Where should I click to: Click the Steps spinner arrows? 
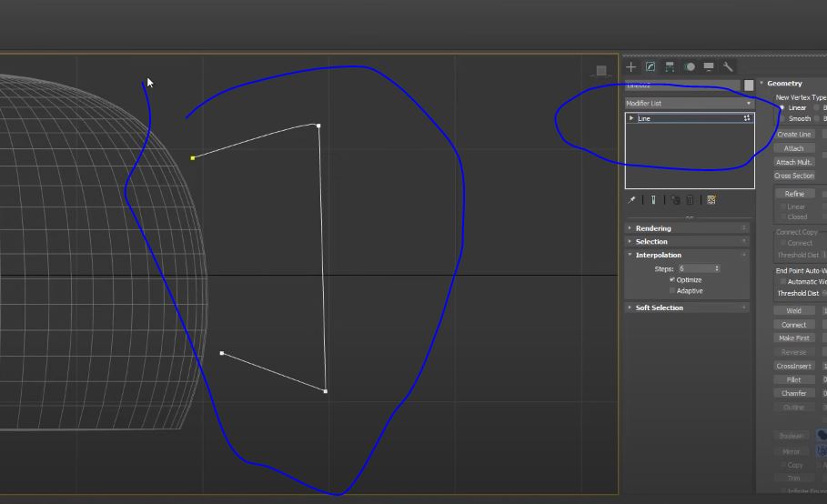[x=717, y=268]
